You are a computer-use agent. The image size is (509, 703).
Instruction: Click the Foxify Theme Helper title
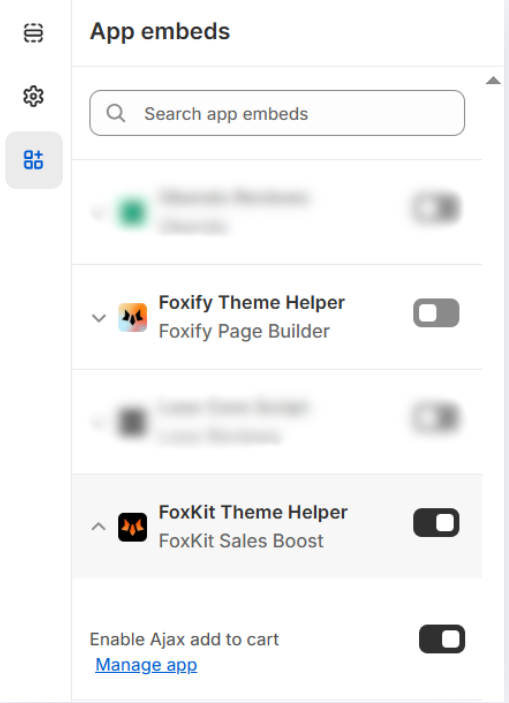point(252,303)
